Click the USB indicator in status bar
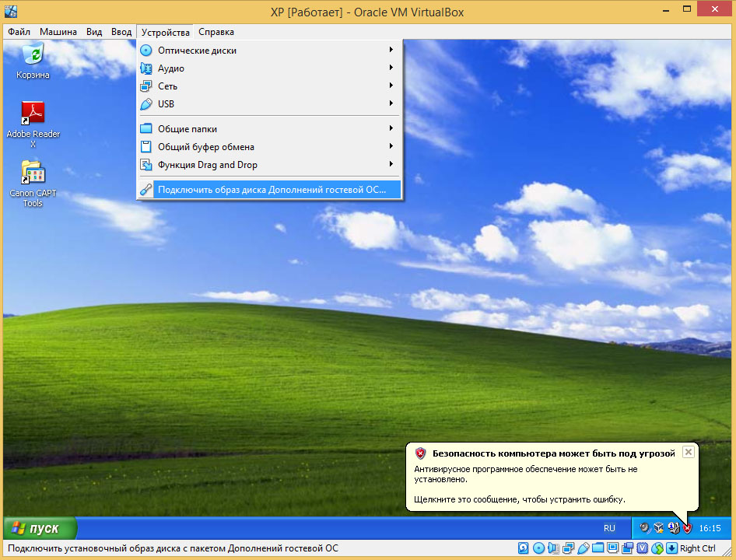The width and height of the screenshot is (736, 560). pos(583,548)
